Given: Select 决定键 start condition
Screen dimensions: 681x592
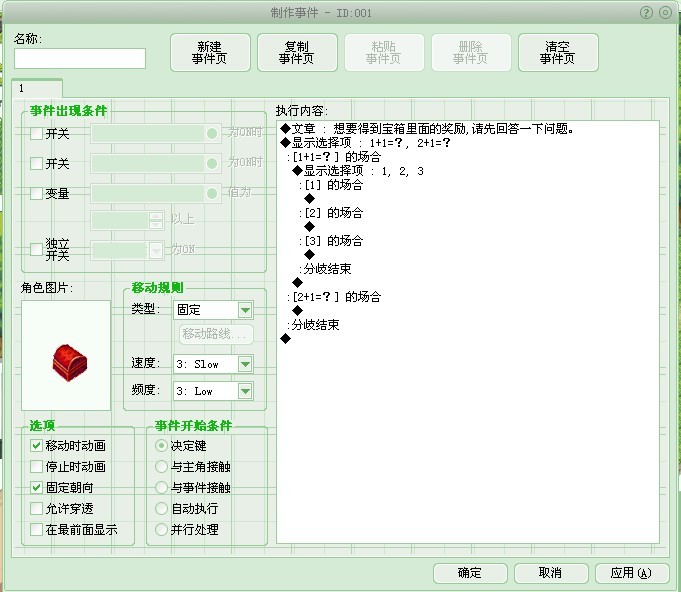Looking at the screenshot, I should [161, 445].
